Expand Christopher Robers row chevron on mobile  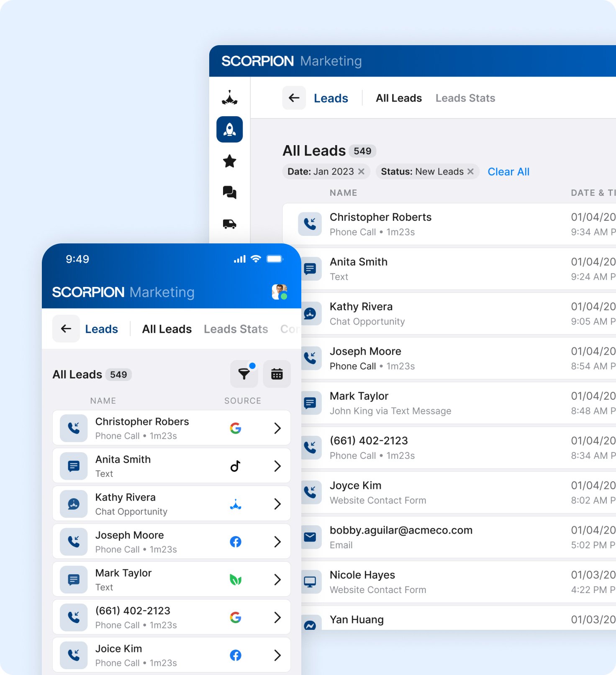pyautogui.click(x=277, y=428)
